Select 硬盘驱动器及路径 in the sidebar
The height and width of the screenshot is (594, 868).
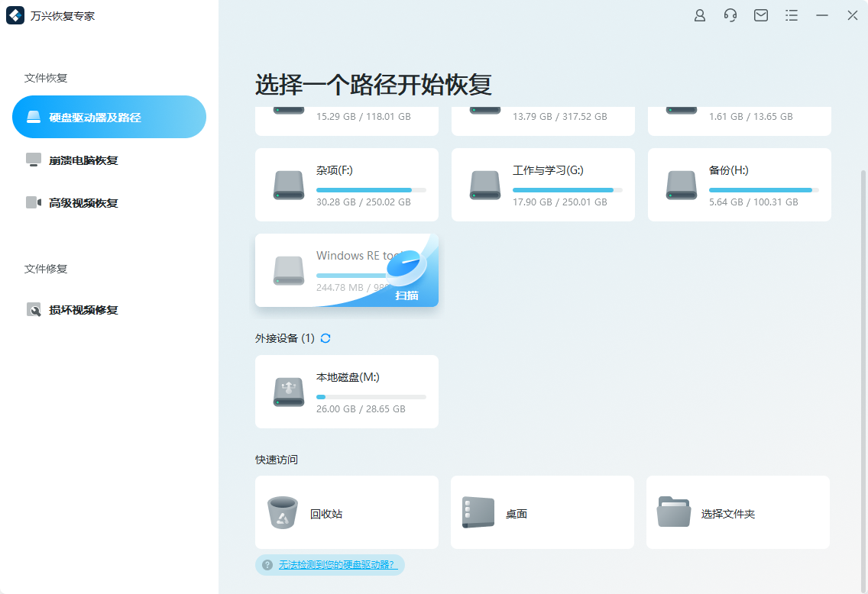point(108,116)
